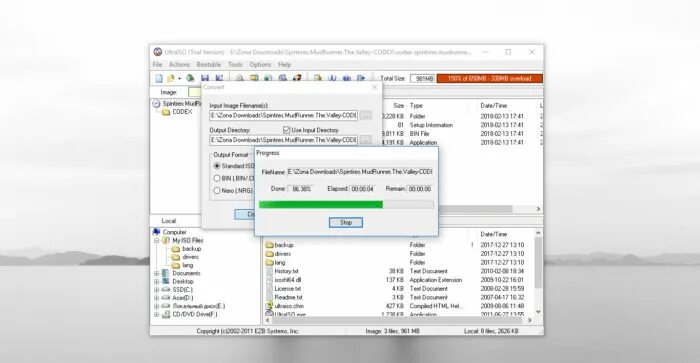Click the New image toolbar icon
Image resolution: width=700 pixels, height=363 pixels.
tap(159, 78)
